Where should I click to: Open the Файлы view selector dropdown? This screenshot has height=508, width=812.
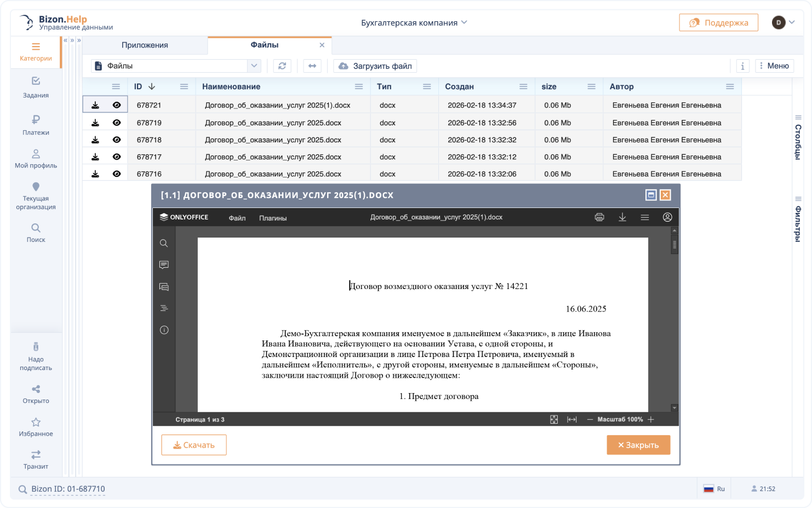(254, 66)
